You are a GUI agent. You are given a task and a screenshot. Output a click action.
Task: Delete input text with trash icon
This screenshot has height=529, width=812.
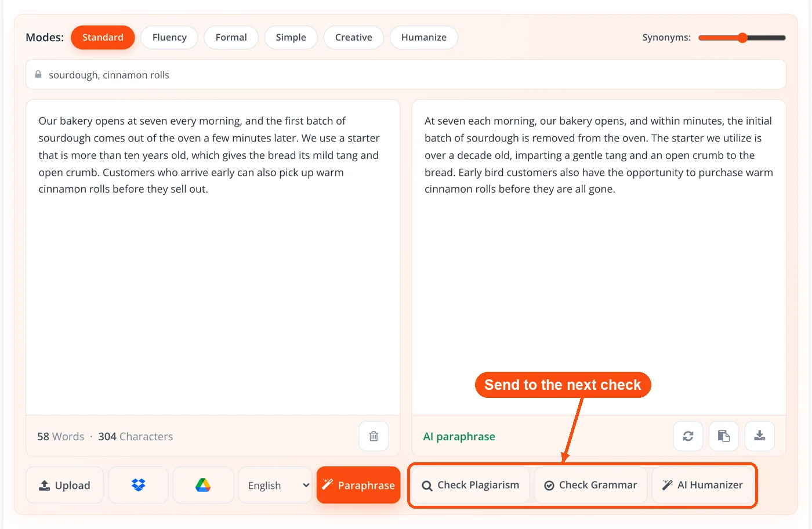pyautogui.click(x=374, y=436)
